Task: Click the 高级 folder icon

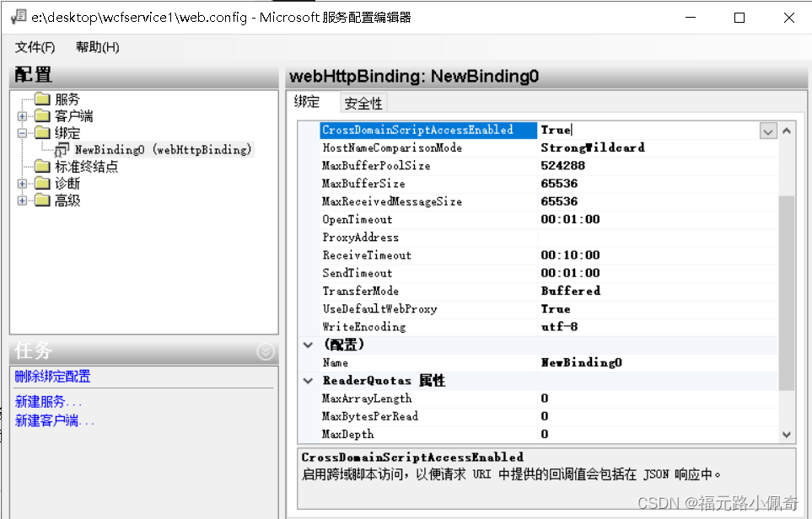Action: [43, 201]
